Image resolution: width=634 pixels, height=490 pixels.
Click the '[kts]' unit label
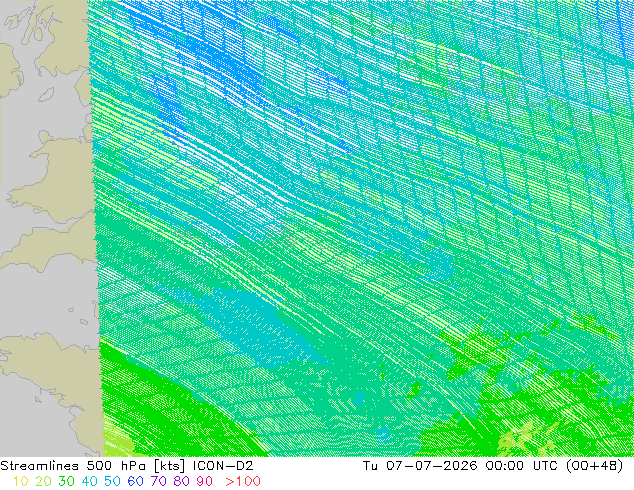point(170,466)
